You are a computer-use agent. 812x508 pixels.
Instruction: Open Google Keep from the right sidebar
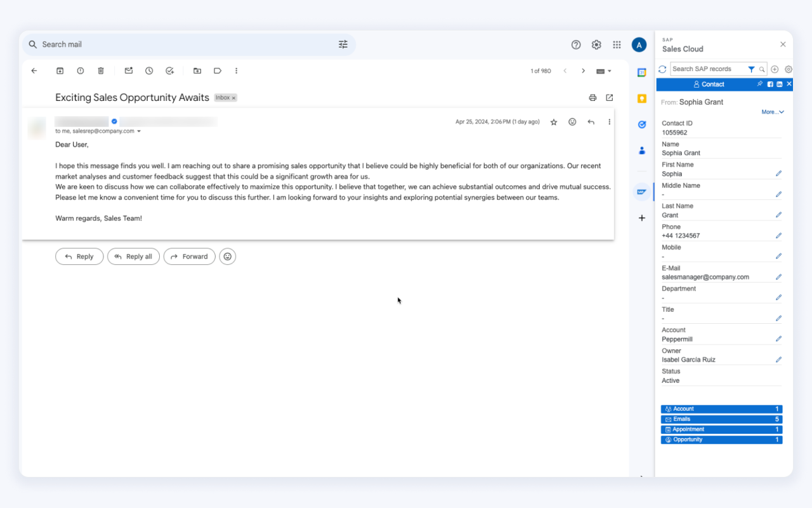(641, 98)
